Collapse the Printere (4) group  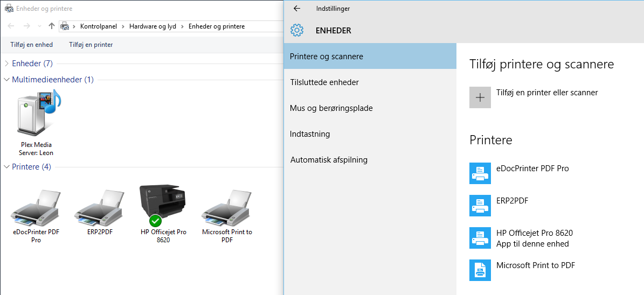[6, 167]
